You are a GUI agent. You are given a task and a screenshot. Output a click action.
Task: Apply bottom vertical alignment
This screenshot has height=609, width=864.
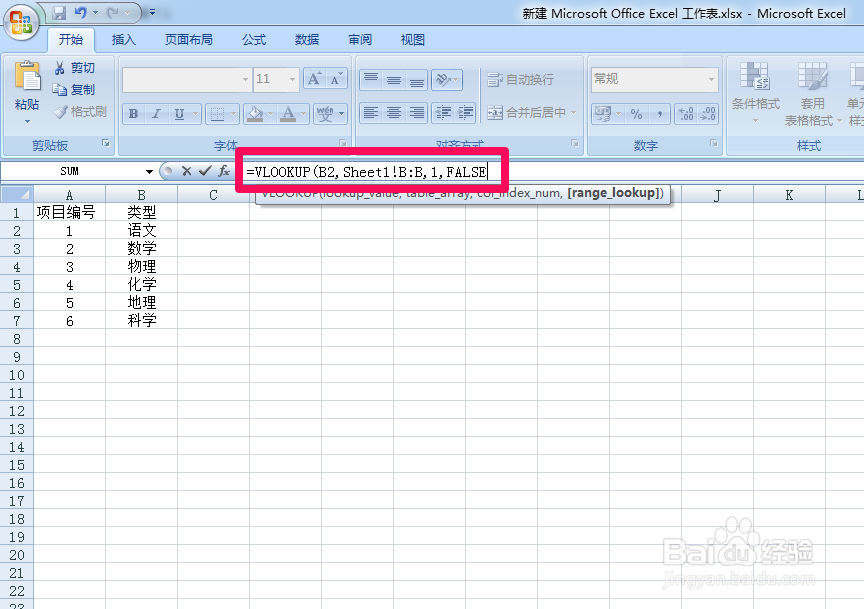(417, 80)
